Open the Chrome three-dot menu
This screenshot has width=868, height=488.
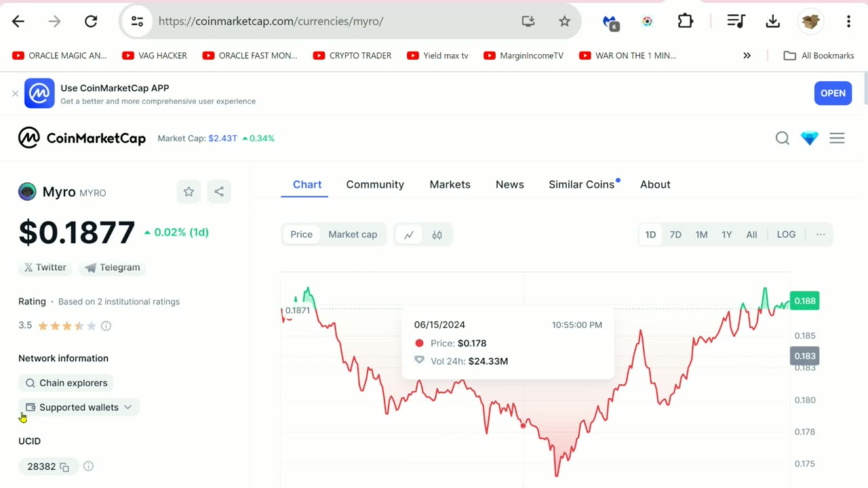(x=848, y=21)
